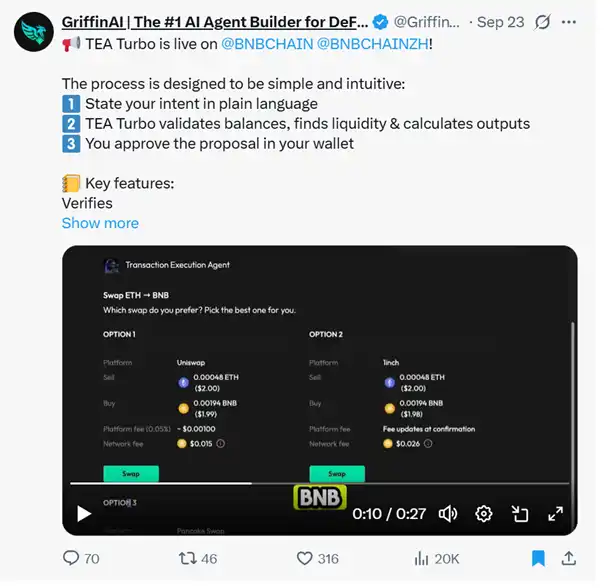614x588 pixels.
Task: Open the picture-in-picture video control
Action: [520, 513]
